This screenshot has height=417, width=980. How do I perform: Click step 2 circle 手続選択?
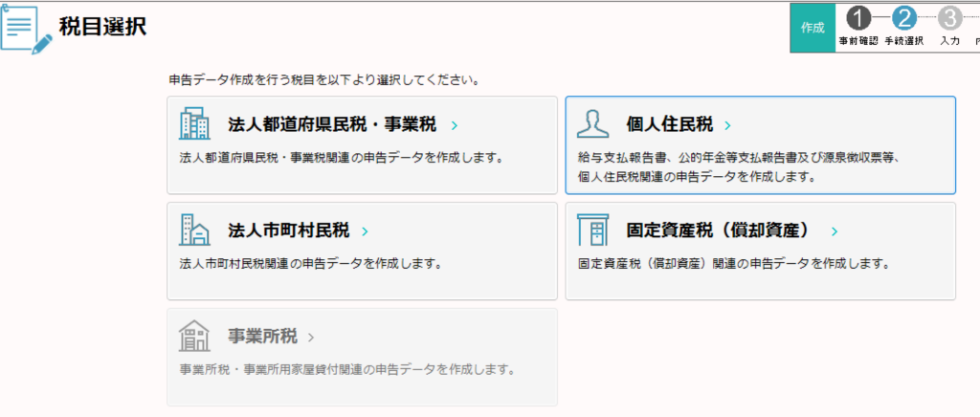pos(903,19)
